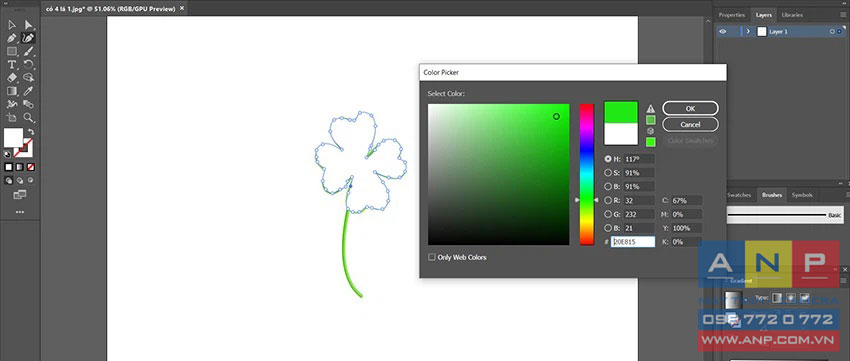The height and width of the screenshot is (361, 850).
Task: Pick the in-gamut green swatch
Action: [651, 120]
